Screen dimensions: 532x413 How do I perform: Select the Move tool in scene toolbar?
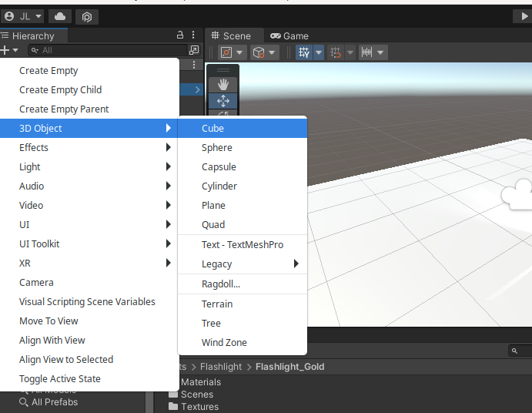223,101
